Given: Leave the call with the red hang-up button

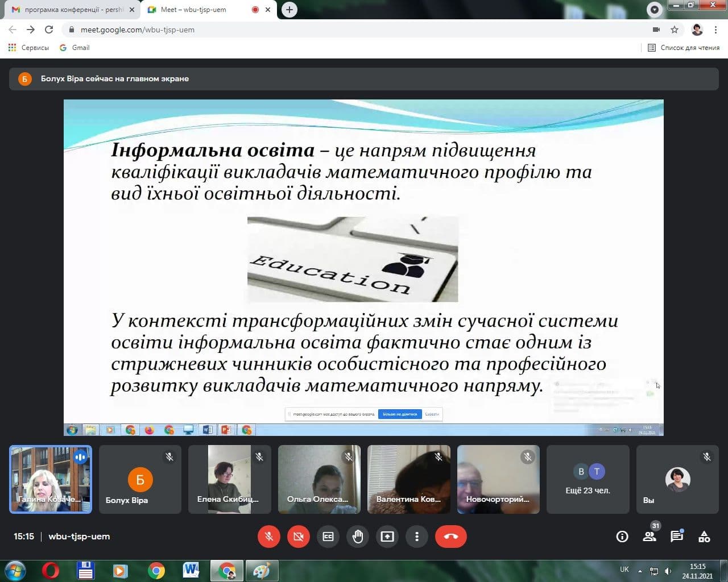Looking at the screenshot, I should pyautogui.click(x=451, y=537).
